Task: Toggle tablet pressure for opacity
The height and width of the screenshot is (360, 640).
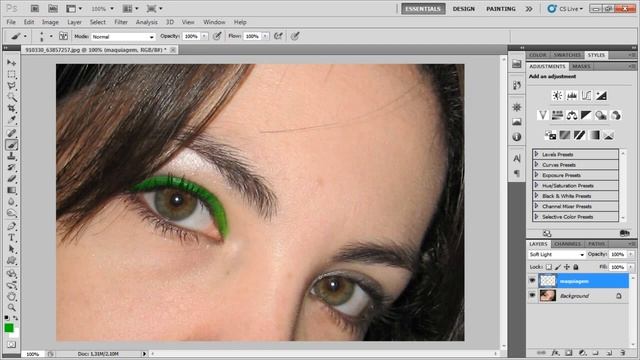Action: [217, 36]
